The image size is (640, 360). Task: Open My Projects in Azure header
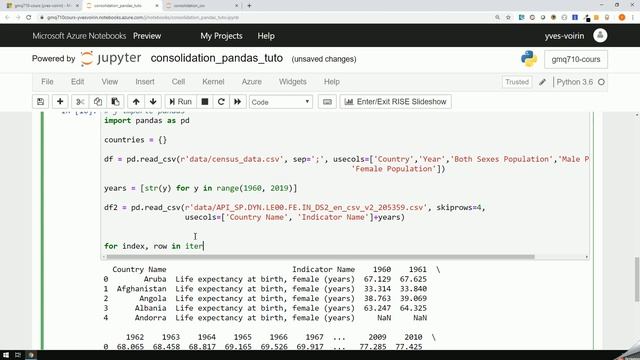221,36
